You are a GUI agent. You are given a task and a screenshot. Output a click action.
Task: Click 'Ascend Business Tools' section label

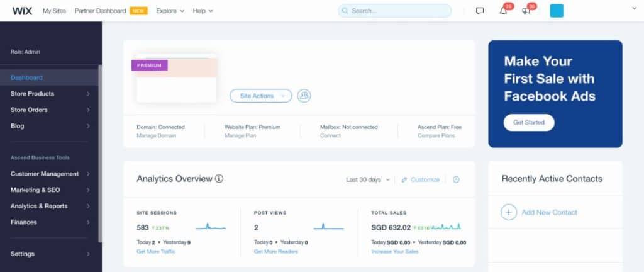click(40, 158)
